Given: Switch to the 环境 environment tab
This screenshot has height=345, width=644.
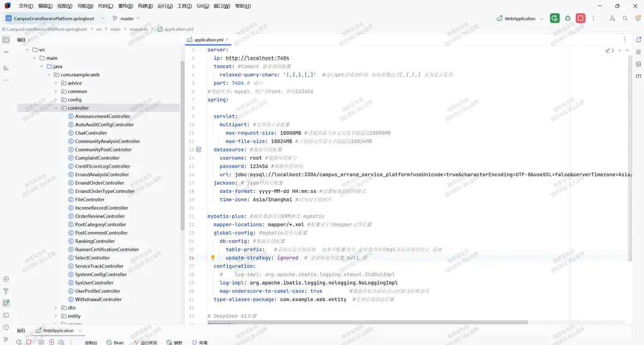Looking at the screenshot, I should (200, 342).
